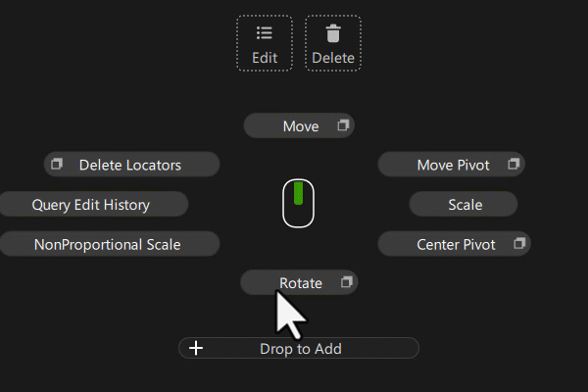Select the Query Edit History item
Screen dimensions: 588x392
click(x=90, y=204)
